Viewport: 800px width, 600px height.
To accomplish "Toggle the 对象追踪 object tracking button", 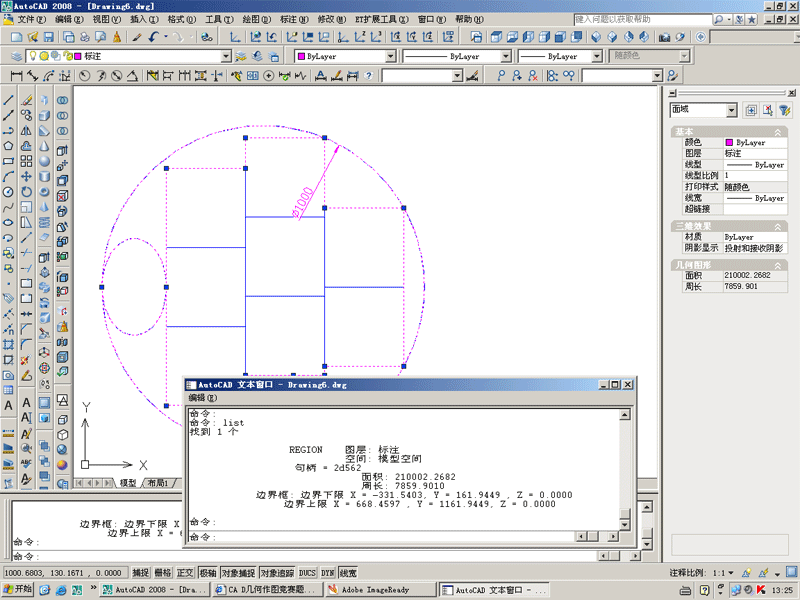I will point(277,573).
